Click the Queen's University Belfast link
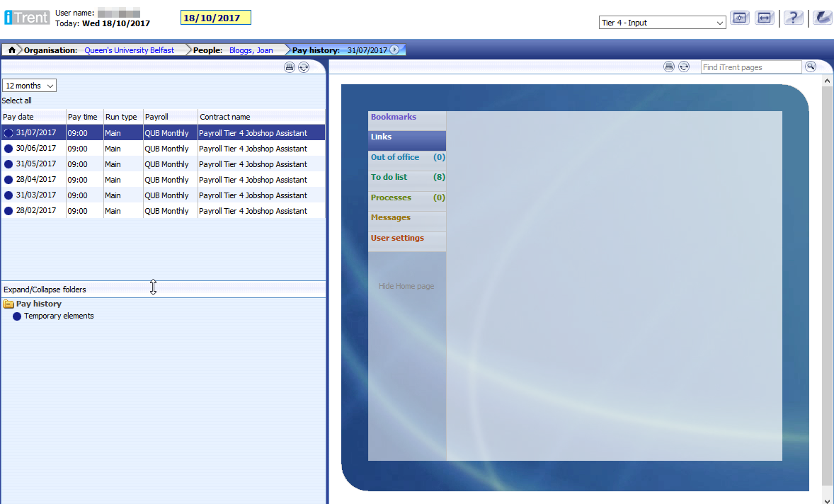The image size is (834, 504). click(x=129, y=50)
